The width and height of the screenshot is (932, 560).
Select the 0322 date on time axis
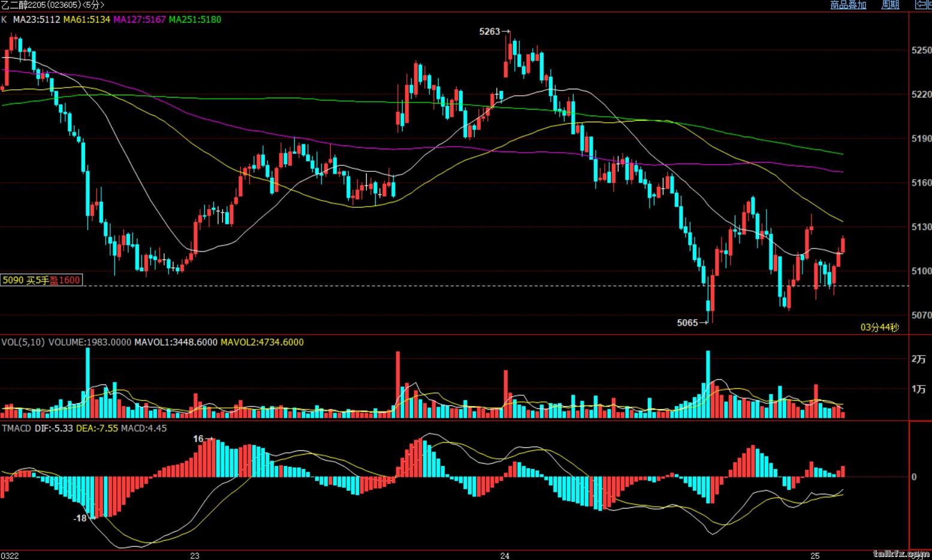coord(10,555)
